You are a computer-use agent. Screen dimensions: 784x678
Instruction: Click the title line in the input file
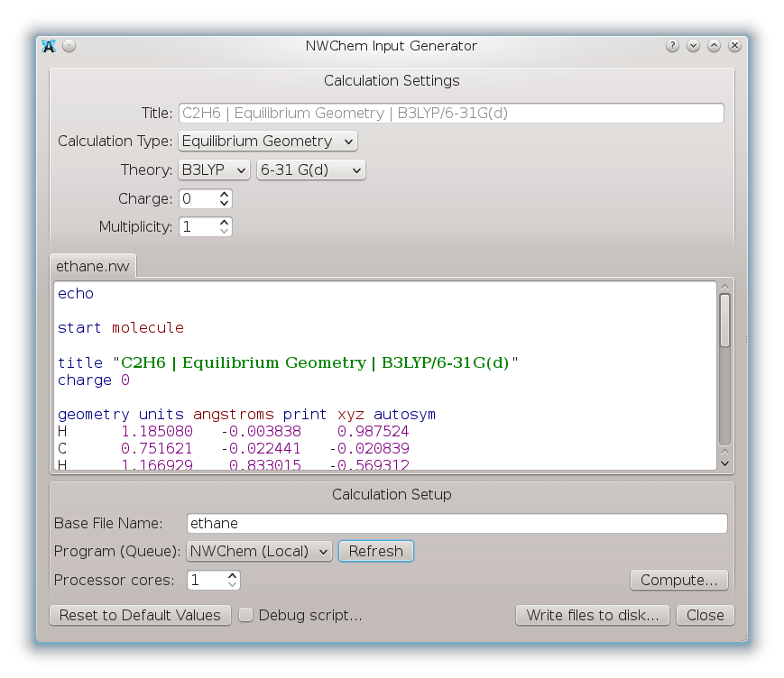pos(288,362)
